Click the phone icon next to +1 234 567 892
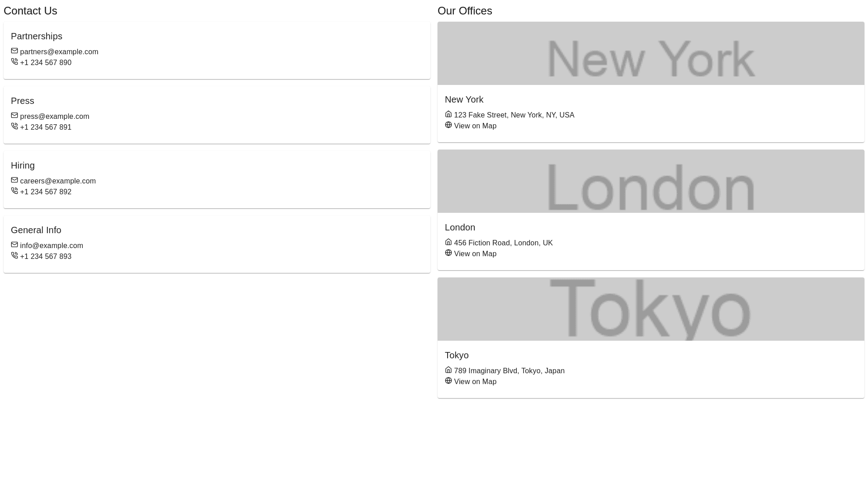Screen dimensions: 868x488 point(14,191)
